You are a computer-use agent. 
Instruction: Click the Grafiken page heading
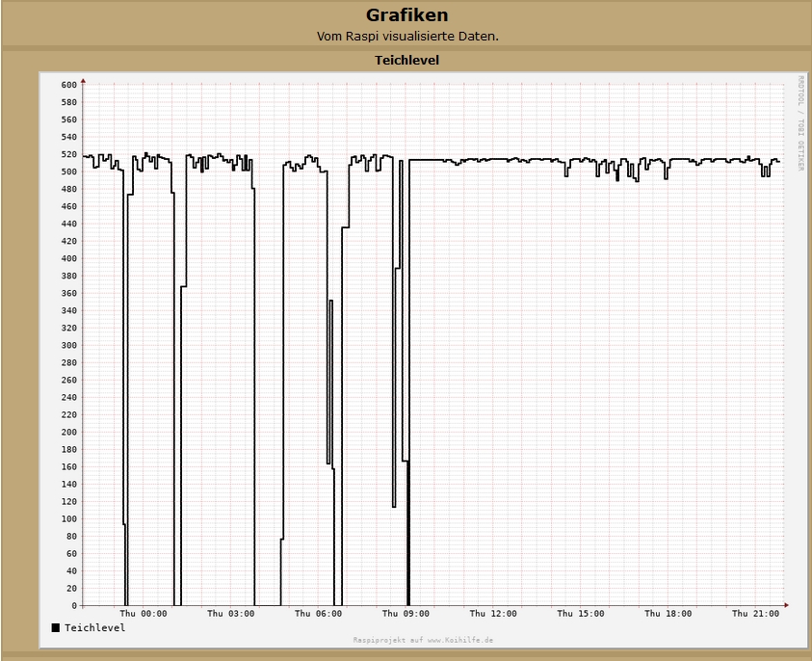(x=406, y=15)
